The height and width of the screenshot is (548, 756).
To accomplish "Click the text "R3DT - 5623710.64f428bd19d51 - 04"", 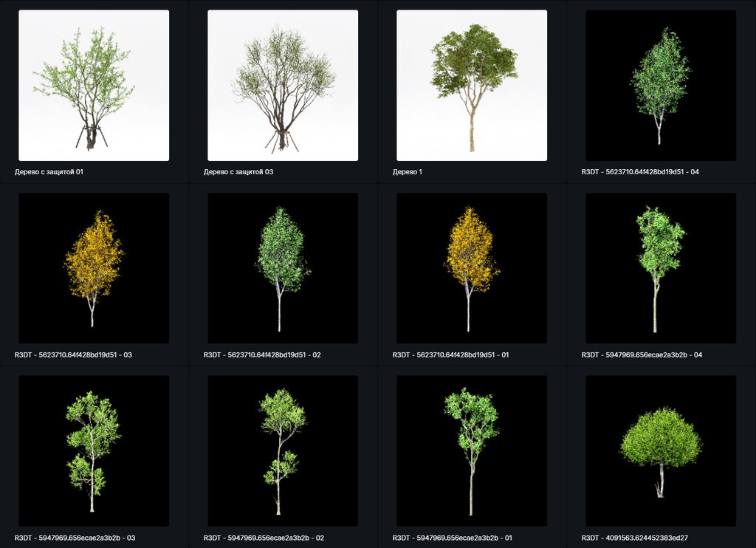I will click(x=640, y=172).
